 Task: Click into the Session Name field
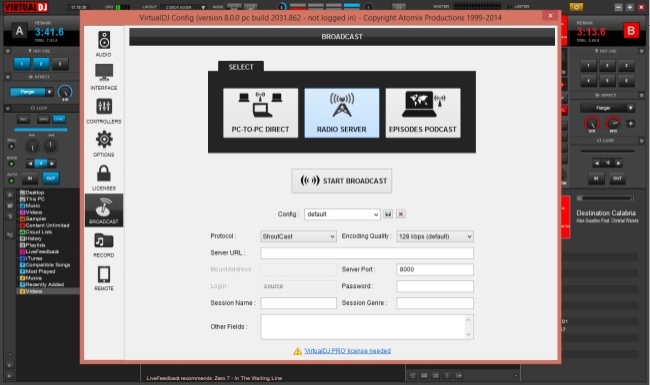[x=298, y=303]
